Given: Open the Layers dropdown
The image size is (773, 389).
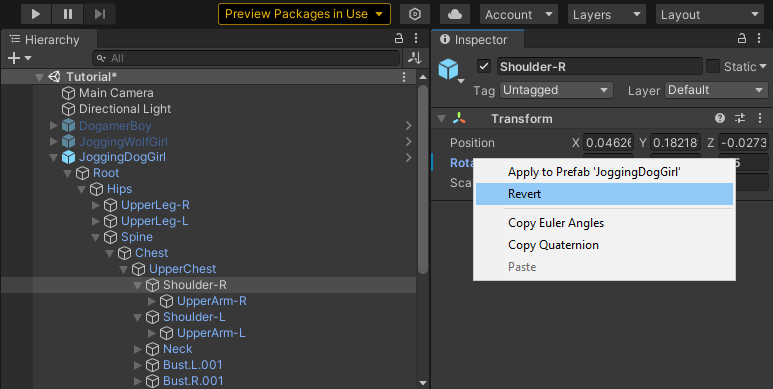Looking at the screenshot, I should point(607,15).
